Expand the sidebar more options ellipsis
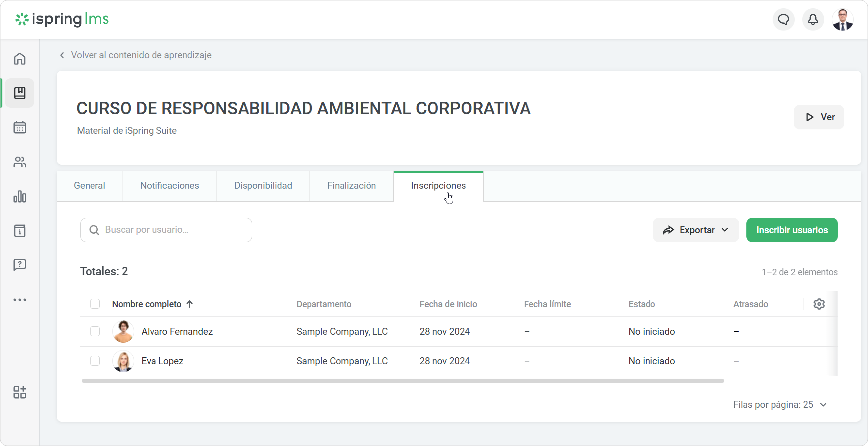 (20, 300)
